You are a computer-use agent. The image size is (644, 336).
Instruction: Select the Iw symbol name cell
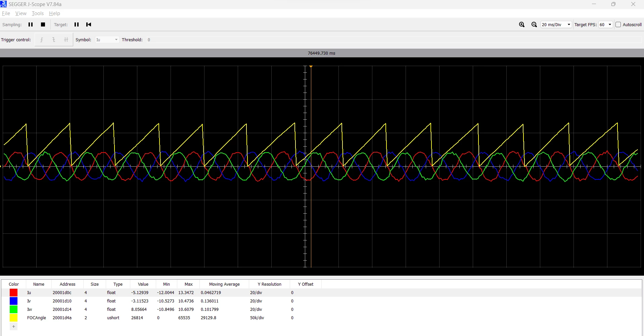(30, 310)
